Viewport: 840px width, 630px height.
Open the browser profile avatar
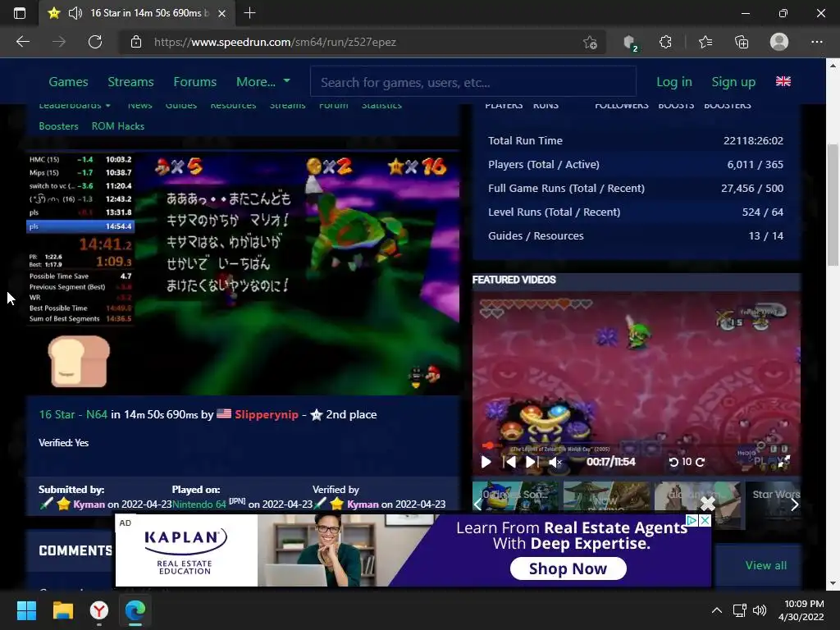pos(779,42)
